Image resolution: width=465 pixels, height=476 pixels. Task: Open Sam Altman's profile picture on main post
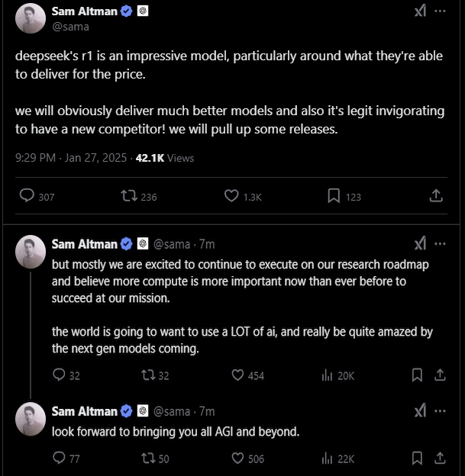[x=31, y=18]
